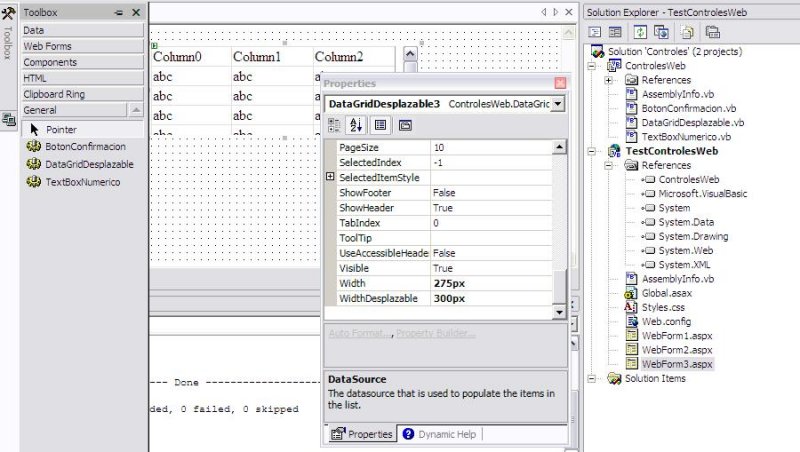Image resolution: width=800 pixels, height=452 pixels.
Task: Open the Clipboard Ring toolbox section
Action: (83, 94)
